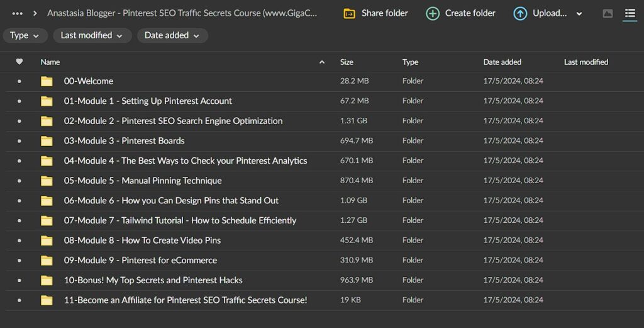Image resolution: width=644 pixels, height=328 pixels.
Task: Select the 00-Welcome folder name
Action: 88,81
